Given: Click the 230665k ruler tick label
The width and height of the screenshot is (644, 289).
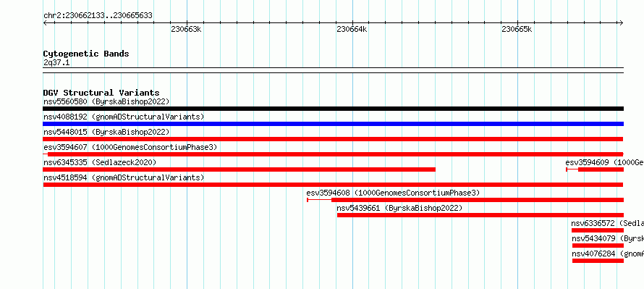Looking at the screenshot, I should pos(517,30).
